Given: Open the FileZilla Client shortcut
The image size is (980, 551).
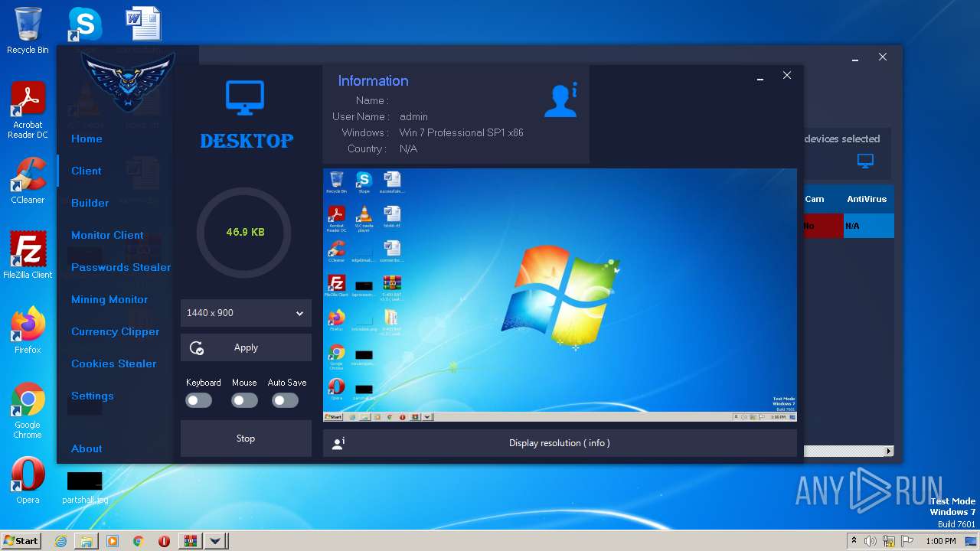Looking at the screenshot, I should pos(28,256).
